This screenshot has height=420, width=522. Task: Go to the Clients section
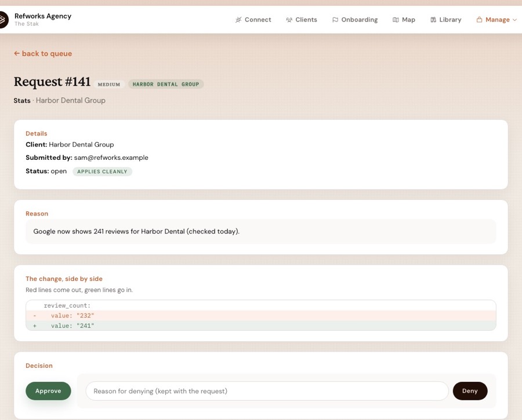302,20
